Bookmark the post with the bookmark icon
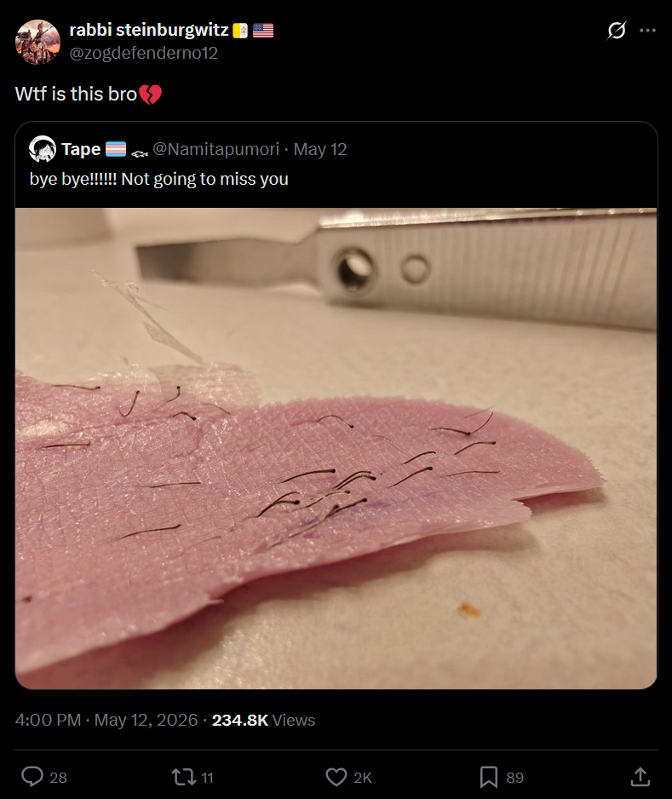 pyautogui.click(x=489, y=777)
